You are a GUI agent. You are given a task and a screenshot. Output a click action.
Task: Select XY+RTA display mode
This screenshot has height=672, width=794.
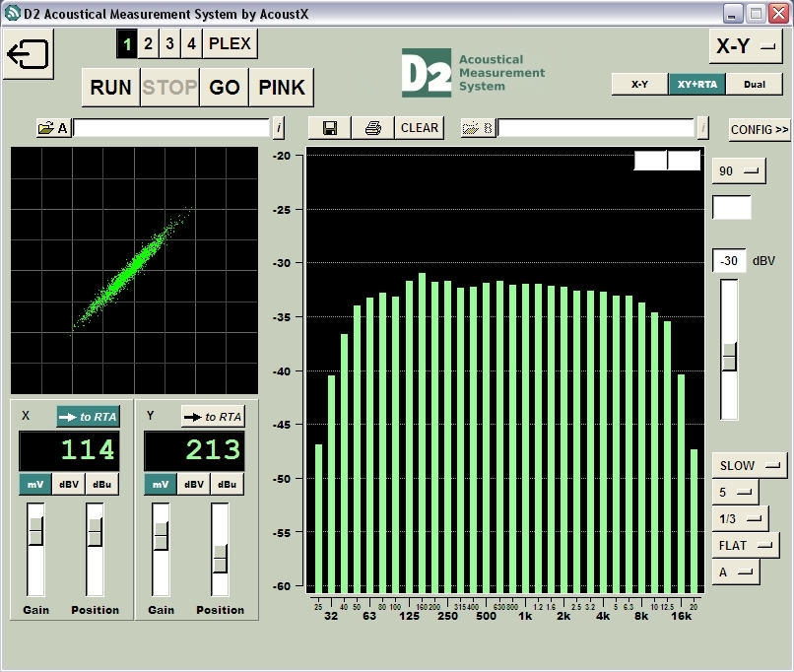pos(697,85)
